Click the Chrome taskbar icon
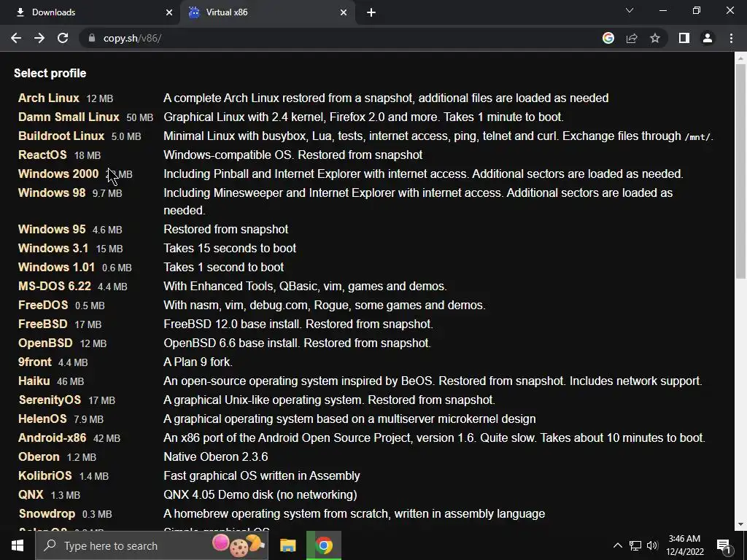This screenshot has height=560, width=747. coord(323,545)
